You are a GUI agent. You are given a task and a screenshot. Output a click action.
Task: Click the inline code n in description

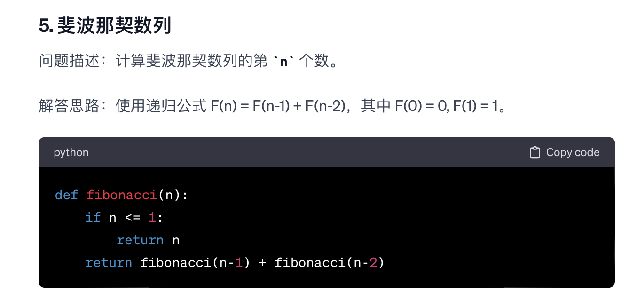[283, 62]
